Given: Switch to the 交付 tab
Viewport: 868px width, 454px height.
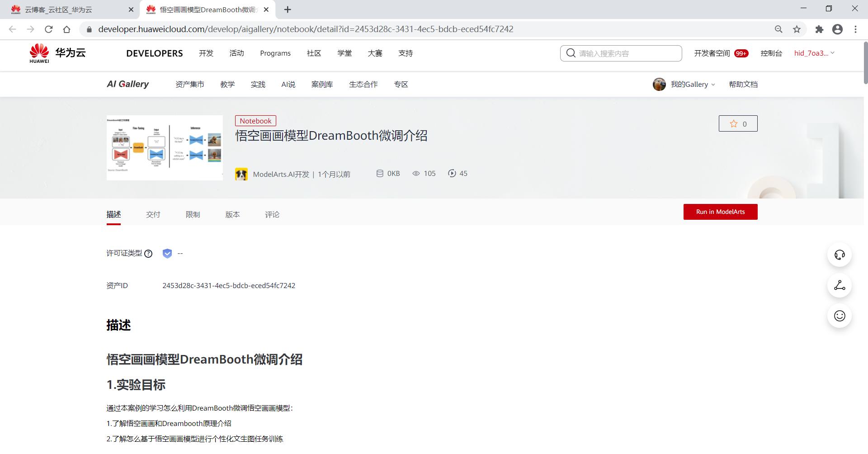Looking at the screenshot, I should click(x=153, y=214).
